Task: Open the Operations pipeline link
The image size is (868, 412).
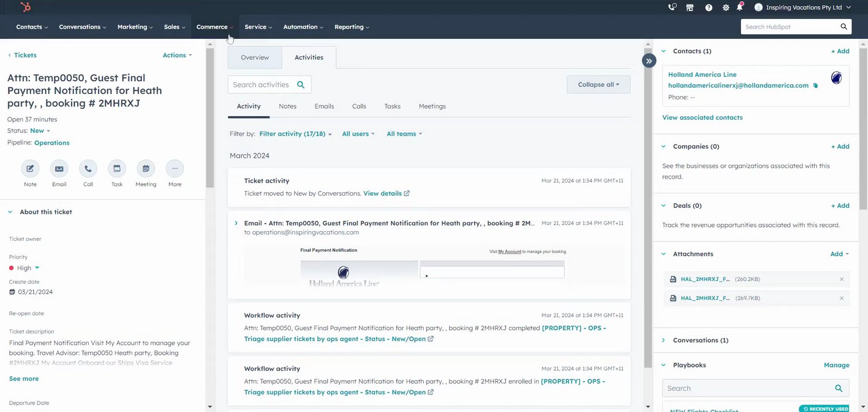Action: pyautogui.click(x=52, y=143)
